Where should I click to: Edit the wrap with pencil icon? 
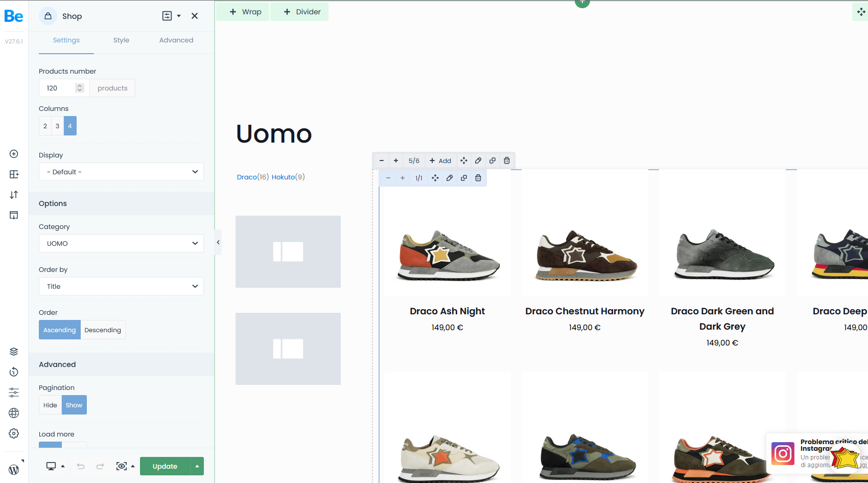tap(478, 160)
